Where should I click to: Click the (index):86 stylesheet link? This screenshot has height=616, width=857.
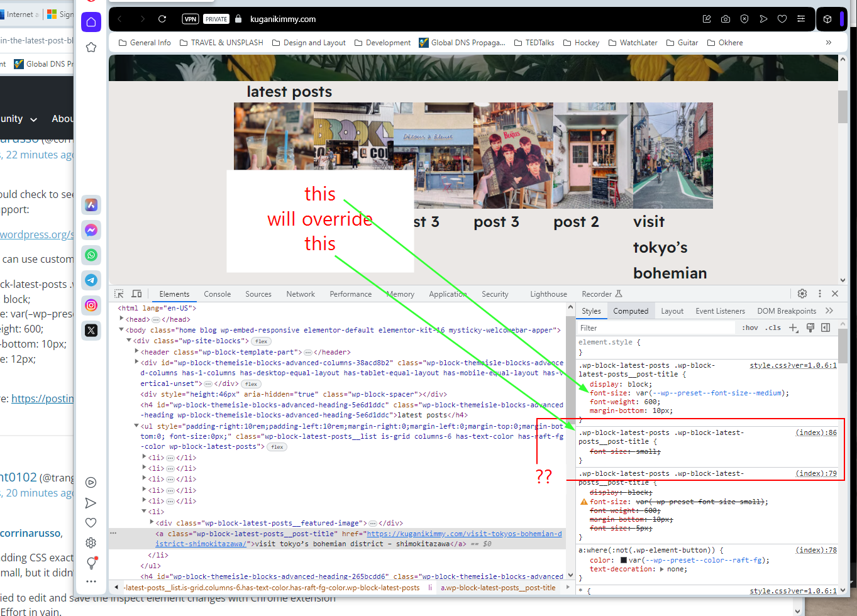816,432
